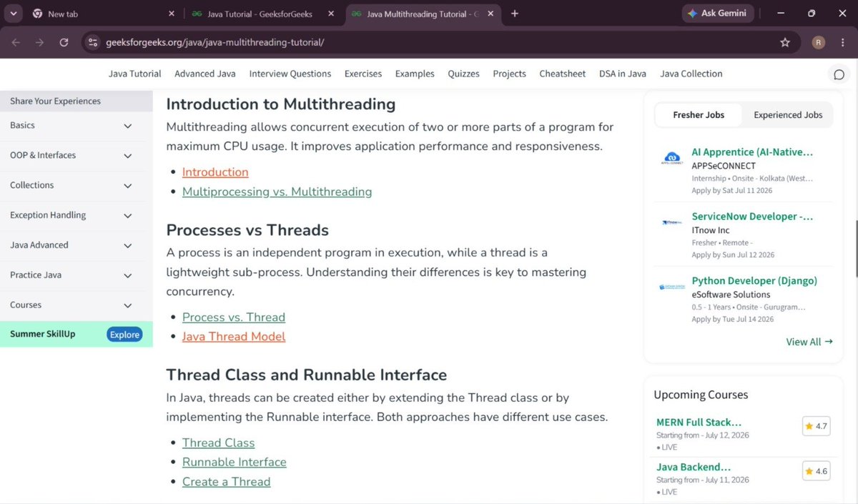This screenshot has width=858, height=504.
Task: Open DSA in Java navigation item
Action: 623,74
